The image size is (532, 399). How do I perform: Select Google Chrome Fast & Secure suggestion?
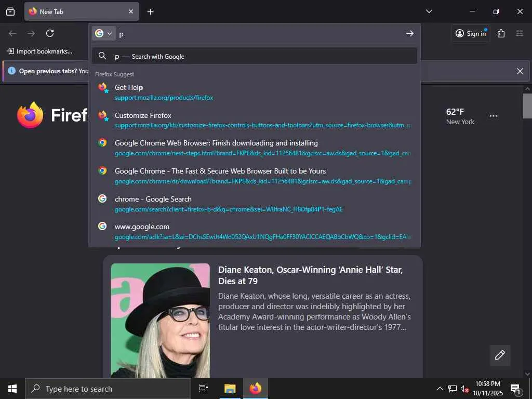click(x=255, y=176)
